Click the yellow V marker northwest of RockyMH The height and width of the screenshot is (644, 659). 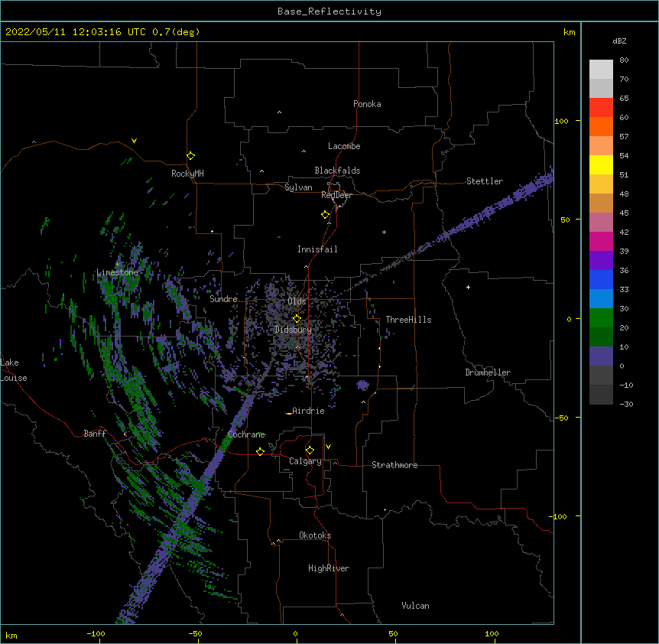click(x=134, y=141)
